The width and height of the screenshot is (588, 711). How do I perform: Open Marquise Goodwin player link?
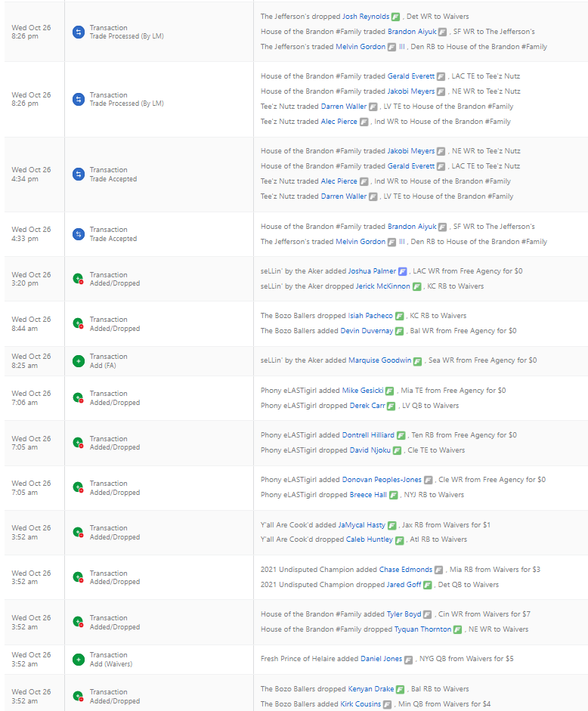tap(379, 360)
